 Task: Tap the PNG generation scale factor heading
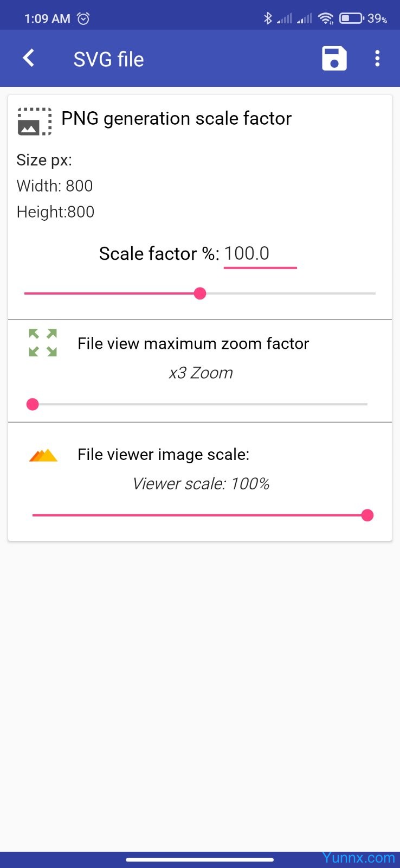tap(176, 118)
